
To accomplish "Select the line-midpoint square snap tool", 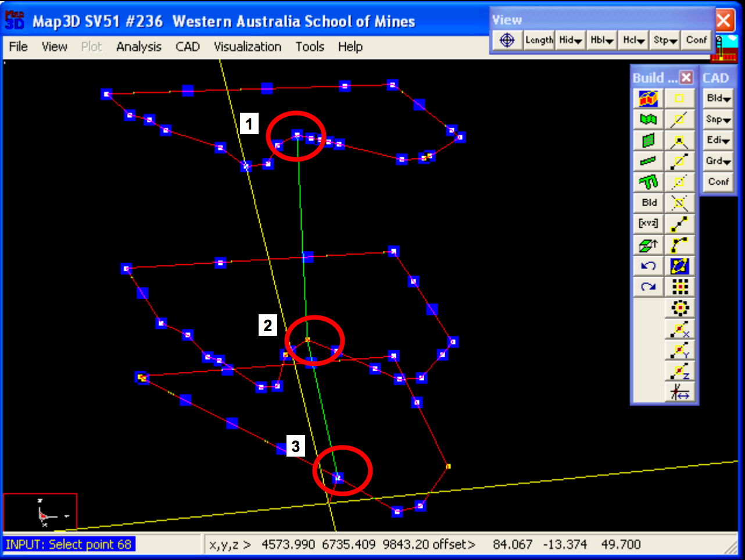I will click(679, 161).
